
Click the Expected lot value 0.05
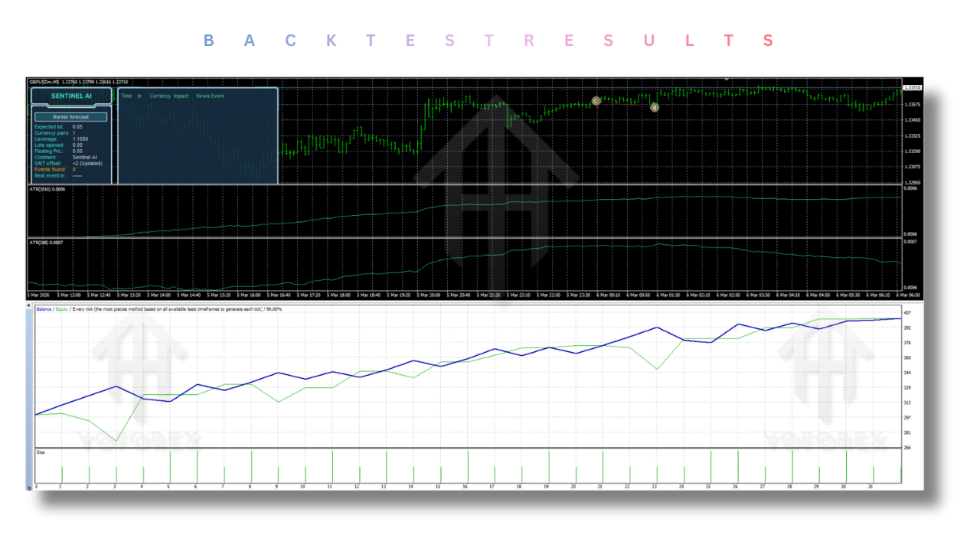(77, 126)
